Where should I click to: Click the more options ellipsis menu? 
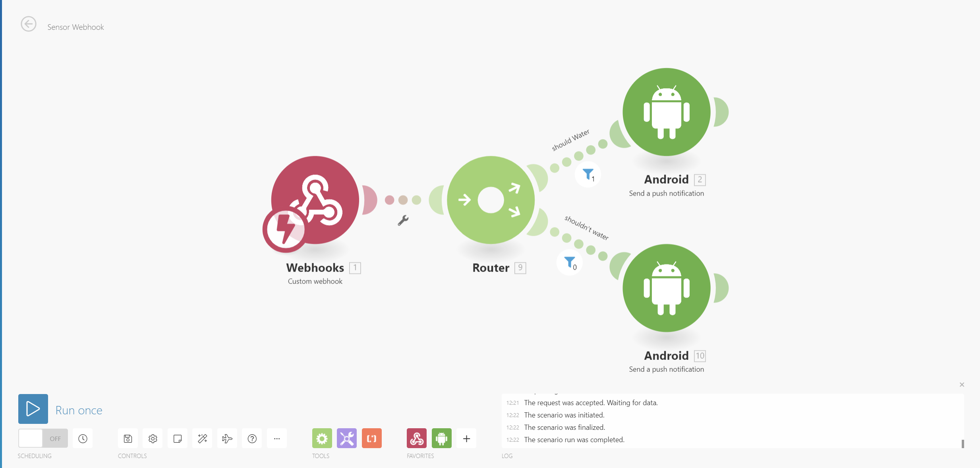click(277, 439)
